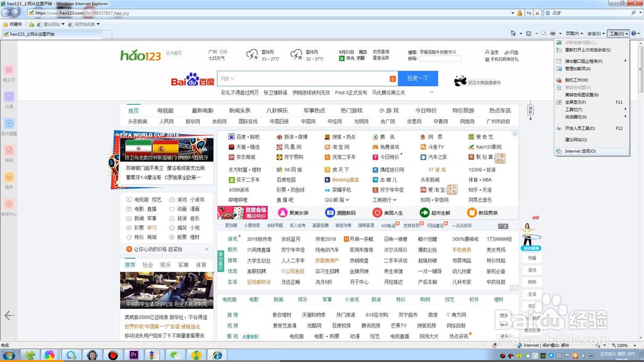Image resolution: width=644 pixels, height=362 pixels.
Task: Click the magnifier search icon in the IE search box
Action: [634, 13]
